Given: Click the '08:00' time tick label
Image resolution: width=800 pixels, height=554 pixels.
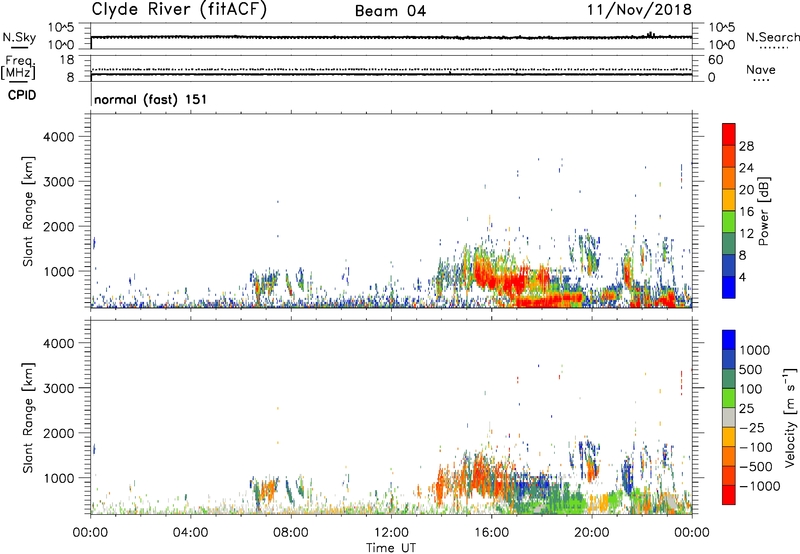Looking at the screenshot, I should (x=290, y=533).
